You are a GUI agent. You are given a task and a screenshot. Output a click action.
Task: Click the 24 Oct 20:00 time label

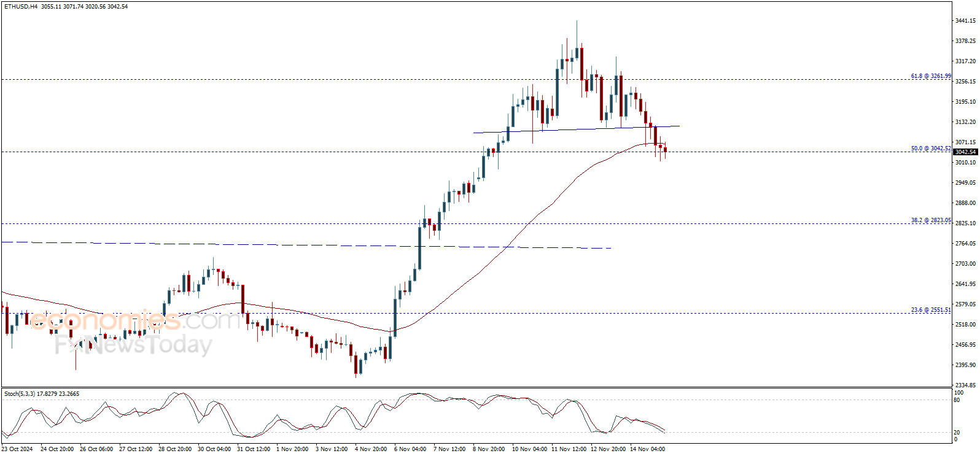click(57, 449)
